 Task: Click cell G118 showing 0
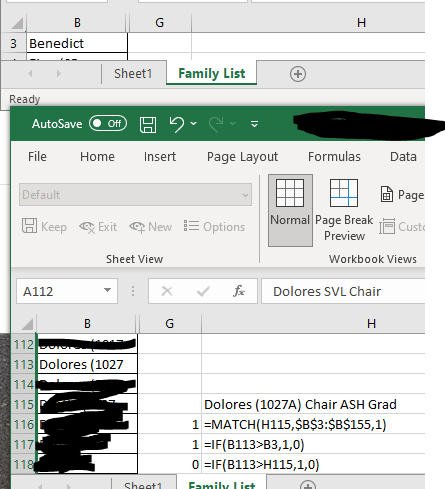[169, 464]
